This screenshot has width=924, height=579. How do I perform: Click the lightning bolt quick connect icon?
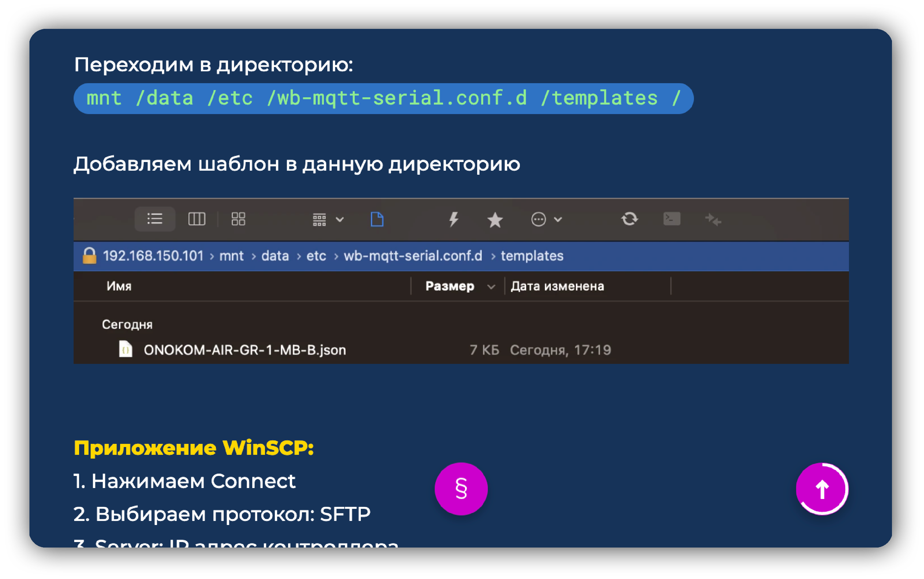(453, 219)
